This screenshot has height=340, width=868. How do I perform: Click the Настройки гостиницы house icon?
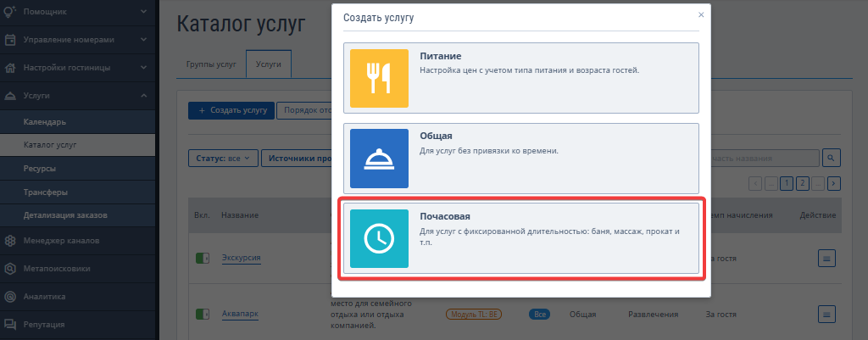pos(10,68)
